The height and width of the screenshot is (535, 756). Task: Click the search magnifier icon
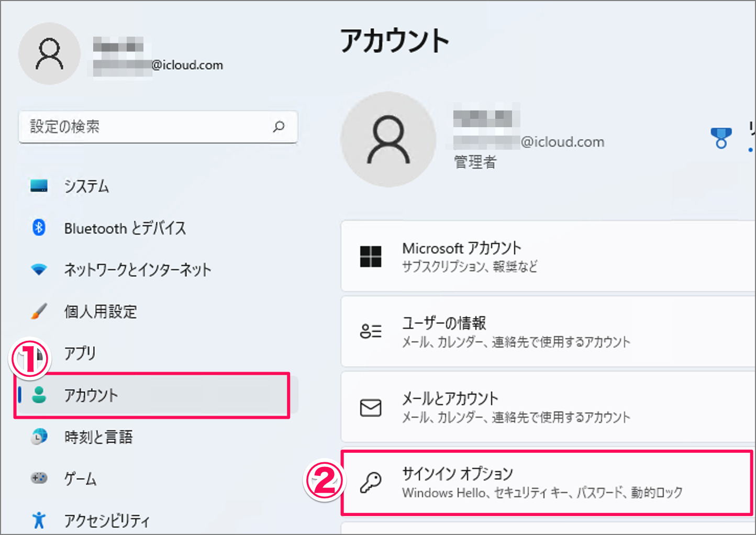point(279,127)
